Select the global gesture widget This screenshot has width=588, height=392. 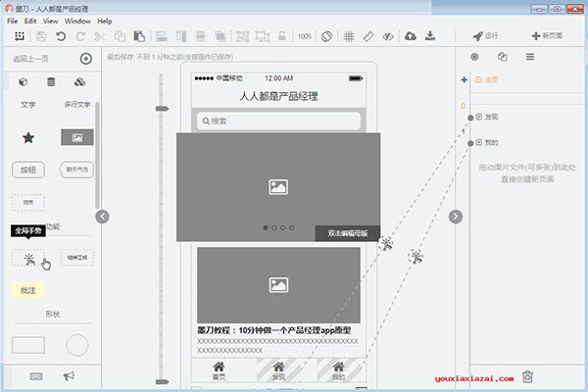[x=28, y=258]
